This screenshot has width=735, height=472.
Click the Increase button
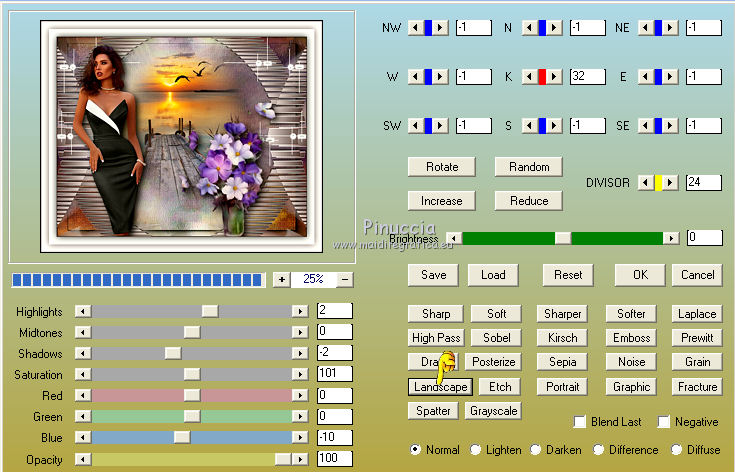tap(442, 201)
